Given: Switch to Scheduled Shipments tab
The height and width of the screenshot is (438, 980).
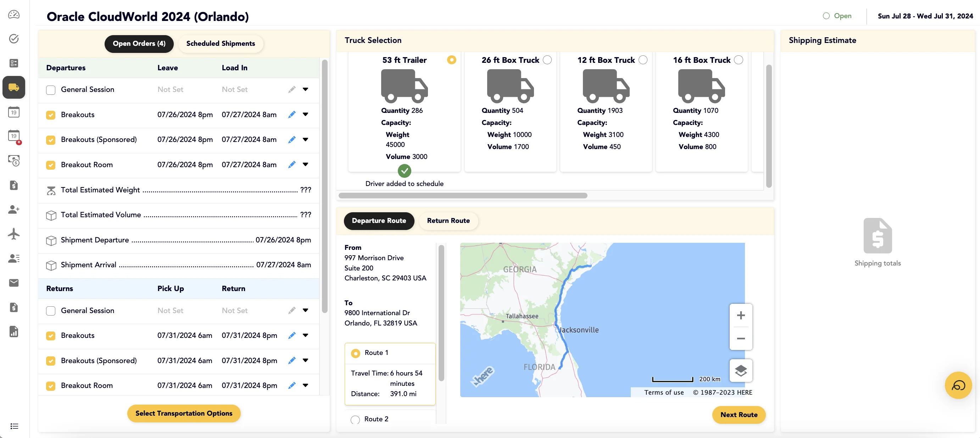Looking at the screenshot, I should 221,44.
